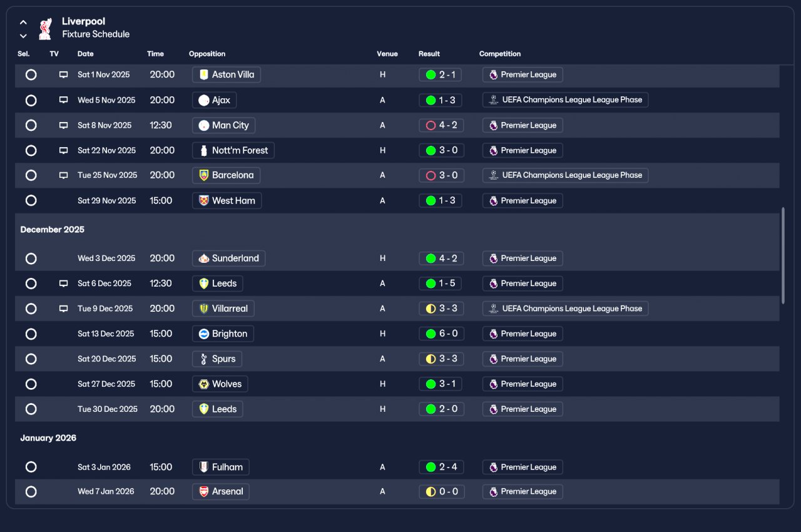Click the TV broadcast icon for the Ajax match
The image size is (801, 532).
[63, 100]
